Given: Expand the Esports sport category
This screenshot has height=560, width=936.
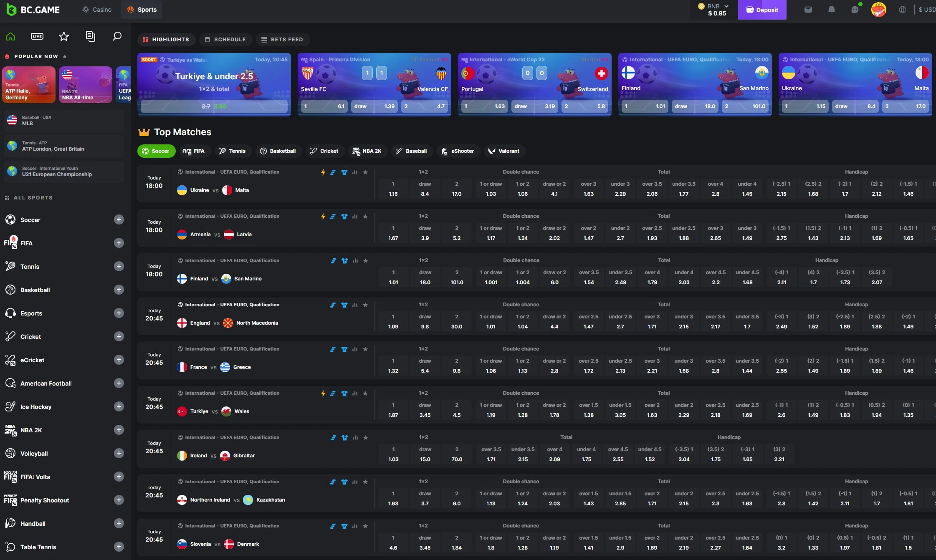Looking at the screenshot, I should point(119,313).
